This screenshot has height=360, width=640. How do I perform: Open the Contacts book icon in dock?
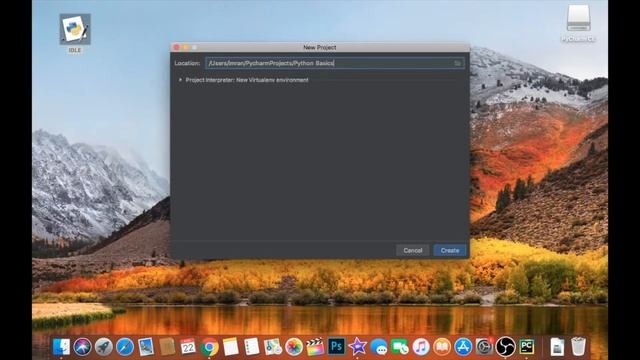tap(167, 347)
